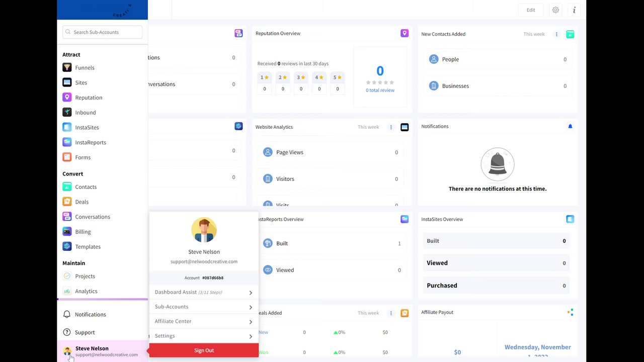Click the Visitors row in Website Analytics
Image resolution: width=644 pixels, height=362 pixels.
(x=331, y=179)
